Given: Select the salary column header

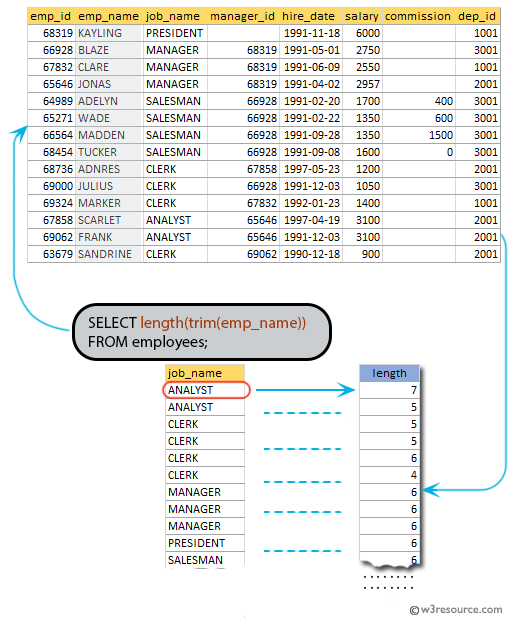Looking at the screenshot, I should pyautogui.click(x=362, y=16).
